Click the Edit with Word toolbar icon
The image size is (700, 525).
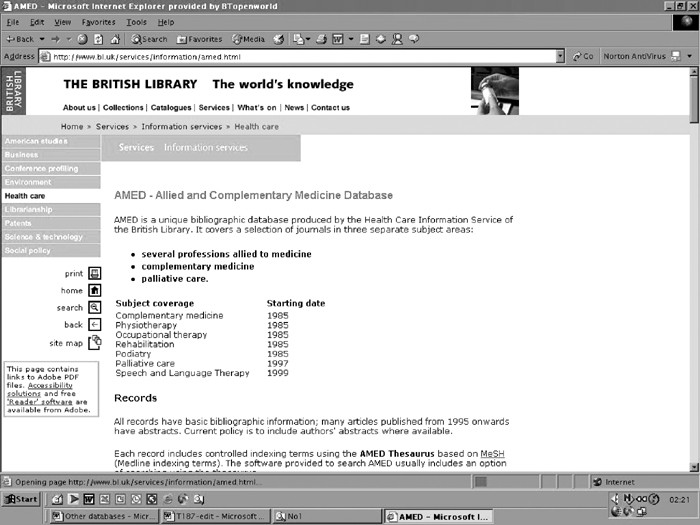338,39
